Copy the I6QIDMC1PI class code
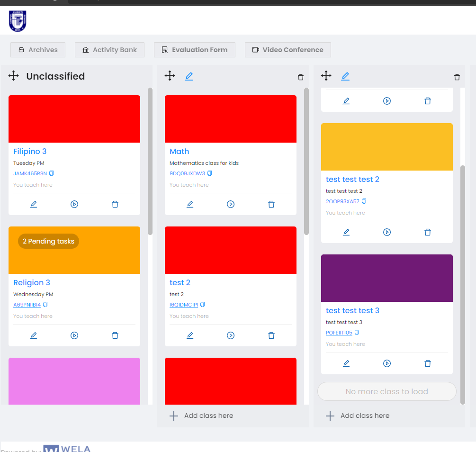This screenshot has width=476, height=452. point(203,304)
